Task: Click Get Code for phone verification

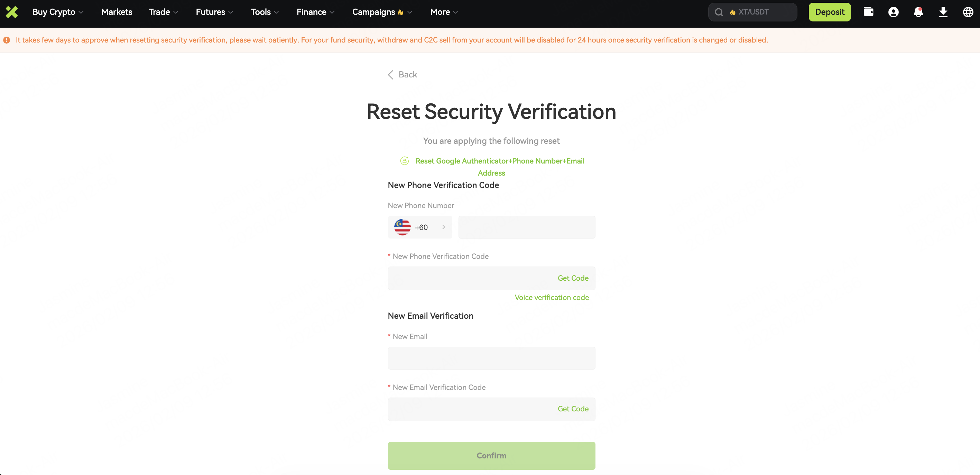Action: tap(573, 278)
